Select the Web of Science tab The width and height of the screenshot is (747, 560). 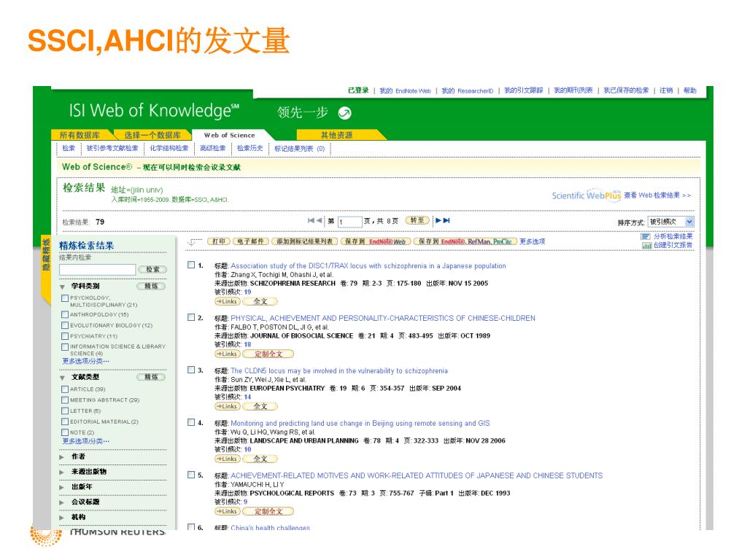(x=230, y=135)
